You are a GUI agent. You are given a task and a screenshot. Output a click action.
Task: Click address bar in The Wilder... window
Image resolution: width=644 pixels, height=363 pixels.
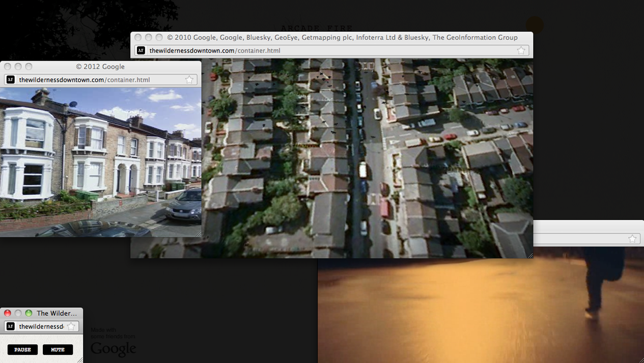pyautogui.click(x=41, y=326)
